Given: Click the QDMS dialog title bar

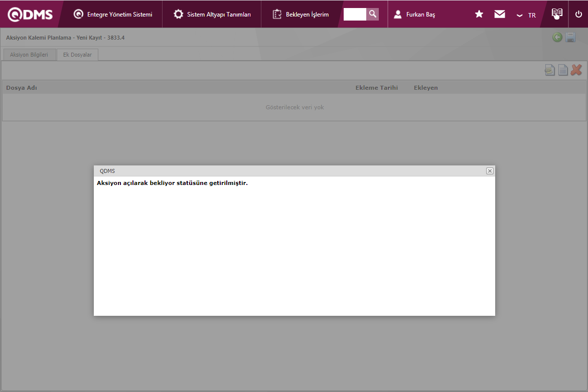Looking at the screenshot, I should [295, 171].
